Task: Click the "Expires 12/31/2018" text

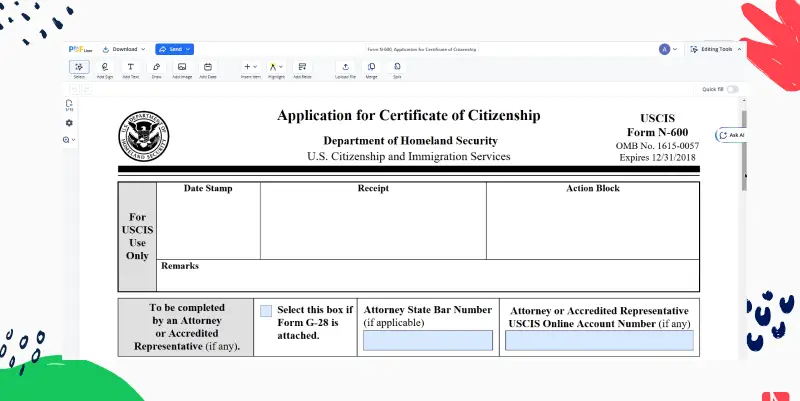Action: (657, 158)
